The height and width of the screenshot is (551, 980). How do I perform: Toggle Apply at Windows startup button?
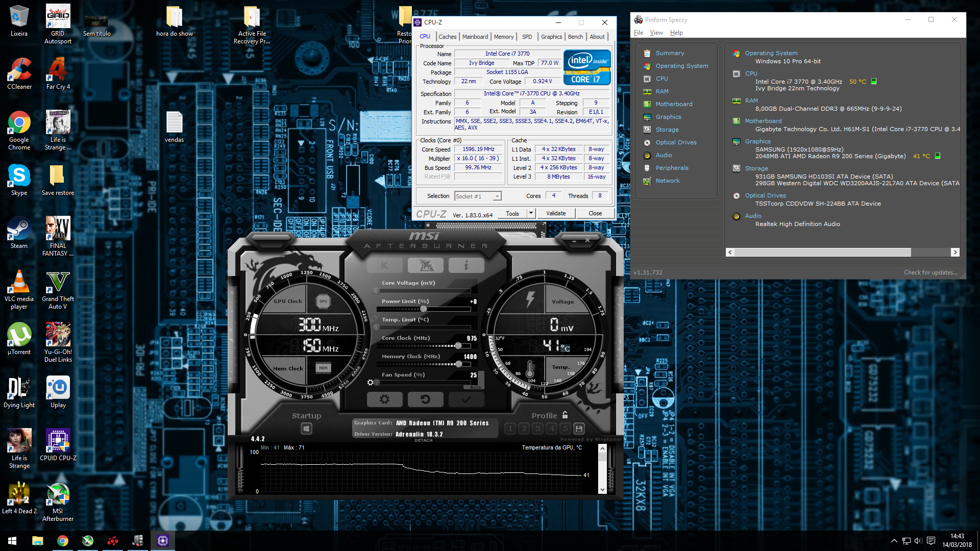[x=306, y=429]
